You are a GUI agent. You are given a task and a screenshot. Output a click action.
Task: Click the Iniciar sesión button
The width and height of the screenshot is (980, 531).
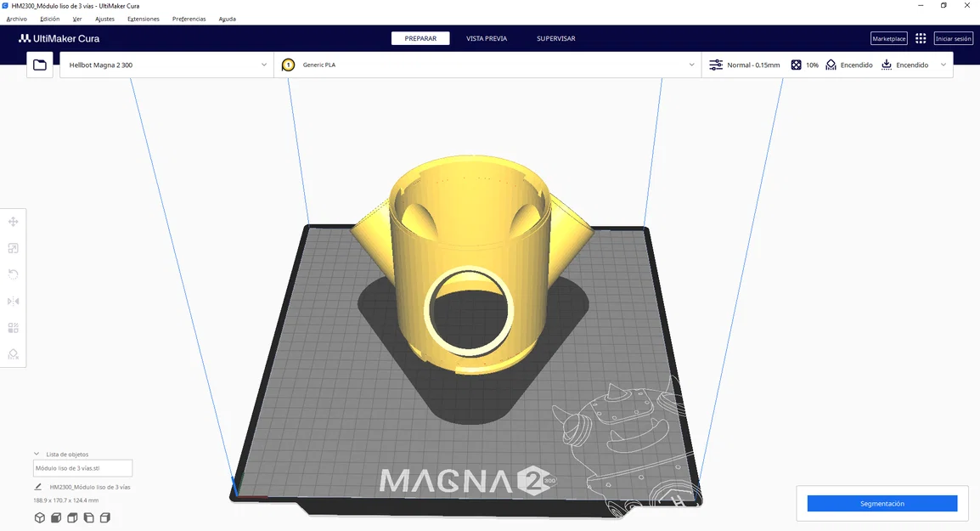point(954,39)
